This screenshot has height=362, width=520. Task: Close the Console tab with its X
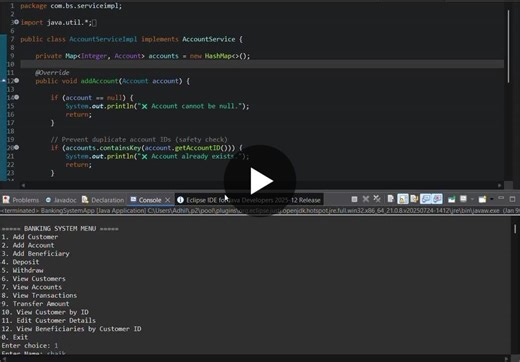(168, 200)
